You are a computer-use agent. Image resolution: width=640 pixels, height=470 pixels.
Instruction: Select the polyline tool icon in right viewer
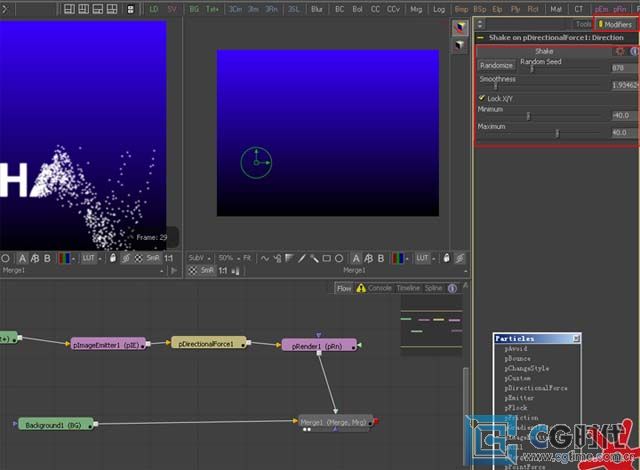tap(265, 259)
